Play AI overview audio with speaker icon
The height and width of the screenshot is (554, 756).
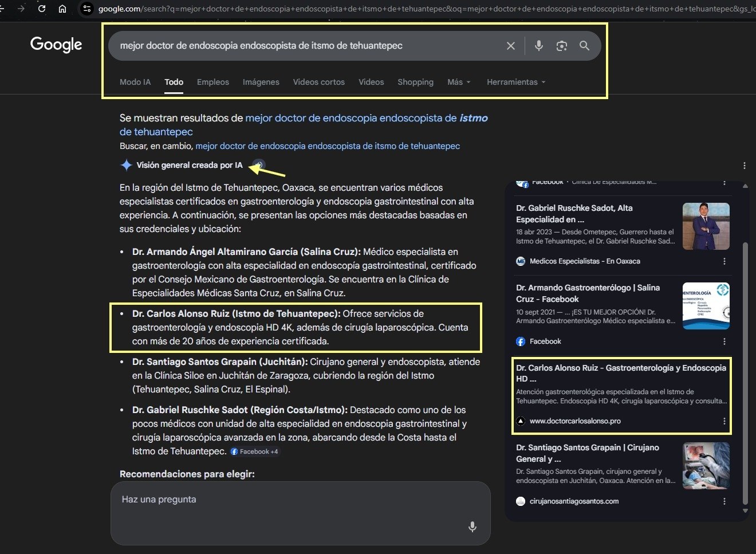(259, 165)
